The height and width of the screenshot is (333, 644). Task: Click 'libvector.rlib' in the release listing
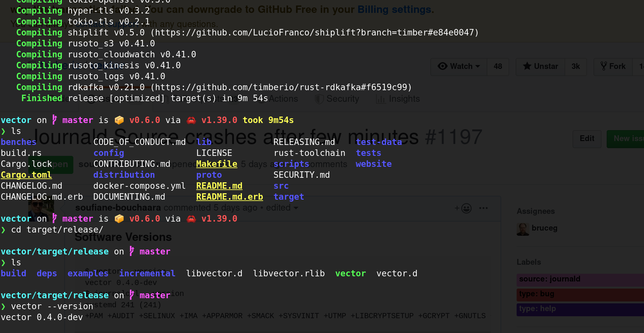point(289,274)
